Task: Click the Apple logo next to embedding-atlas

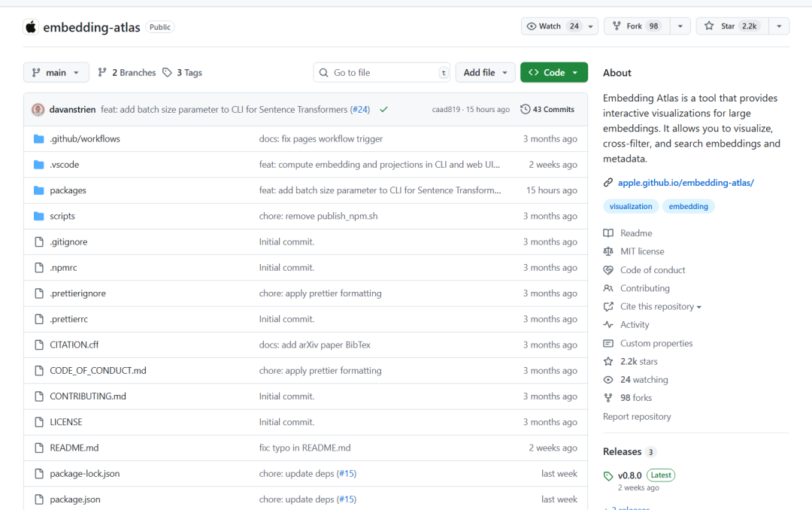Action: point(30,26)
